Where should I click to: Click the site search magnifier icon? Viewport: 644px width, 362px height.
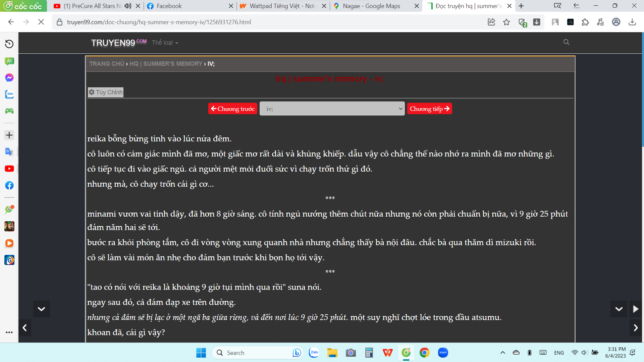click(x=566, y=42)
